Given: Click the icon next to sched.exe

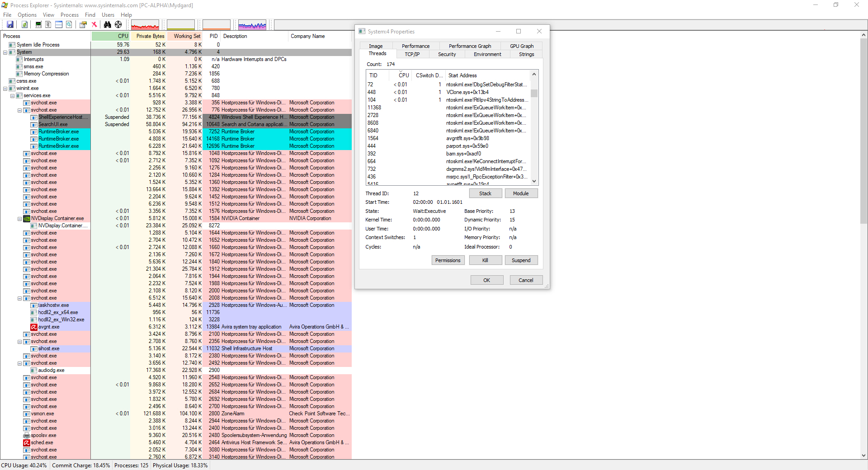Looking at the screenshot, I should click(27, 442).
